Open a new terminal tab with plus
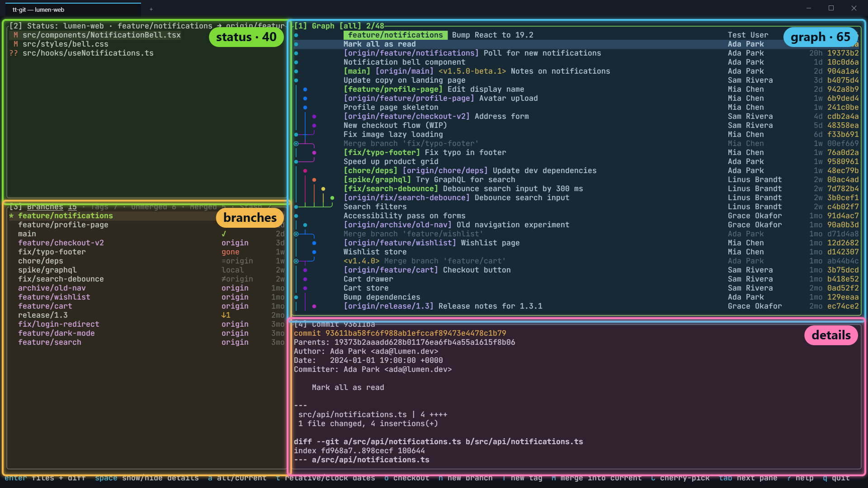868x488 pixels. pos(151,9)
